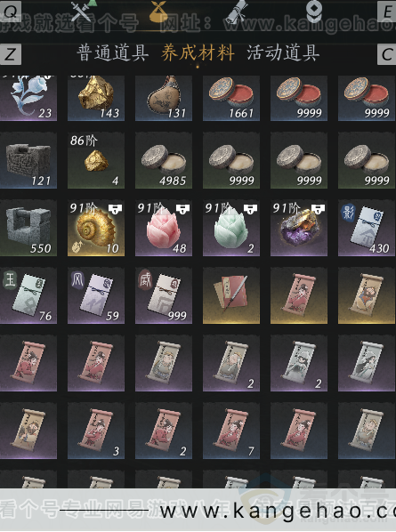Screen dimensions: 396x532
Task: Switch to 养成材料 tab
Action: [x=198, y=53]
